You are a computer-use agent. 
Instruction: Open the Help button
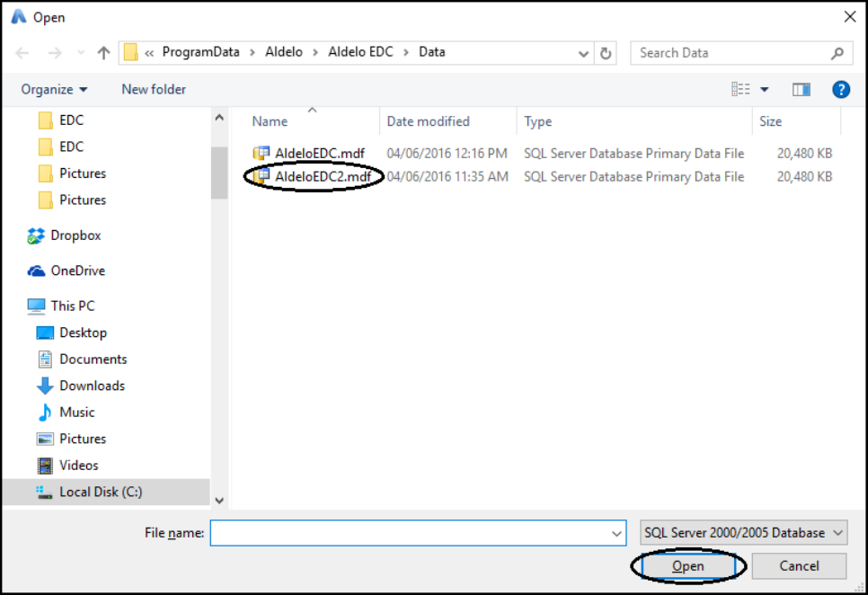pos(841,89)
